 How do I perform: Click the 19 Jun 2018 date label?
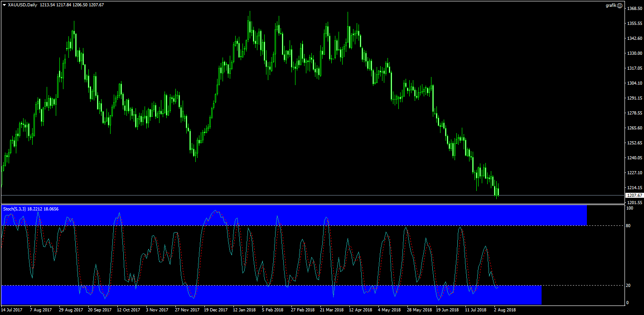448,310
